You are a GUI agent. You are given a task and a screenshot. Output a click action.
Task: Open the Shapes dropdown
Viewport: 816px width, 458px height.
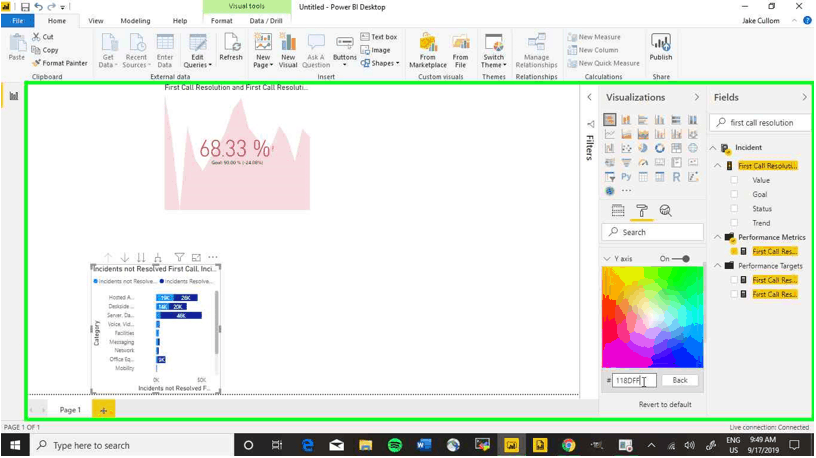(380, 63)
